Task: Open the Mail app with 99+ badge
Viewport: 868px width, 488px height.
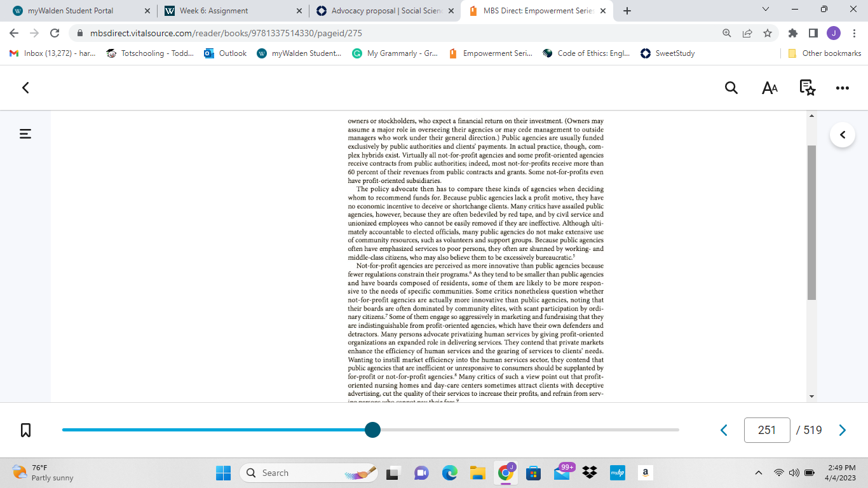Action: click(x=563, y=473)
